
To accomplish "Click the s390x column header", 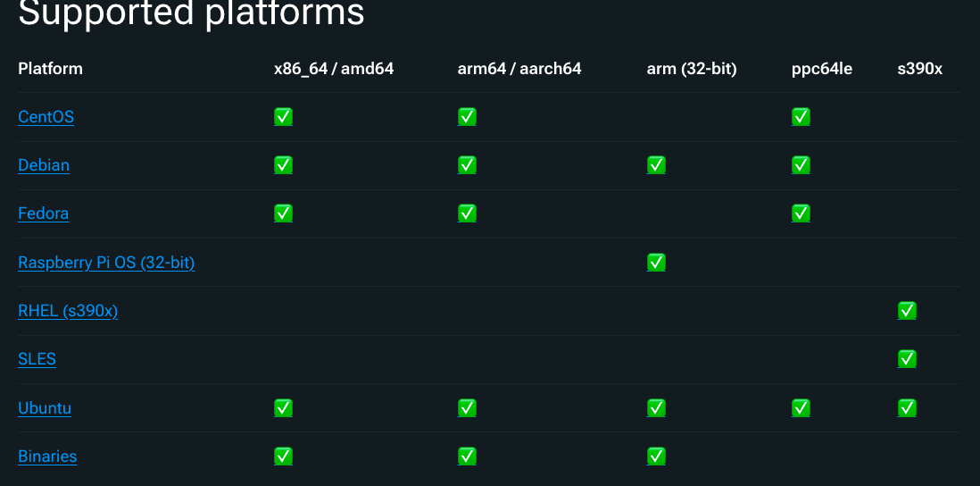I will 920,69.
